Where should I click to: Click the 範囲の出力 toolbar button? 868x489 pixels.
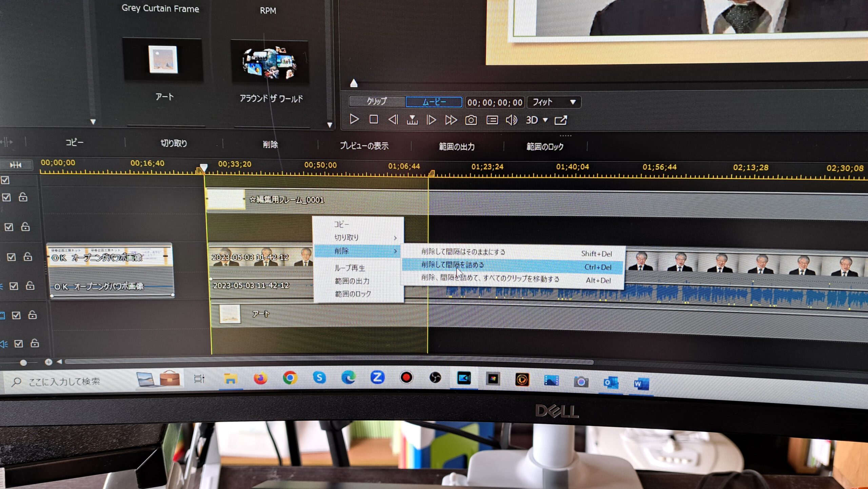457,146
